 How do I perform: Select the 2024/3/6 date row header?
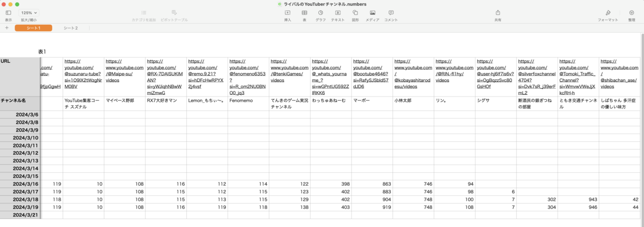[20, 115]
